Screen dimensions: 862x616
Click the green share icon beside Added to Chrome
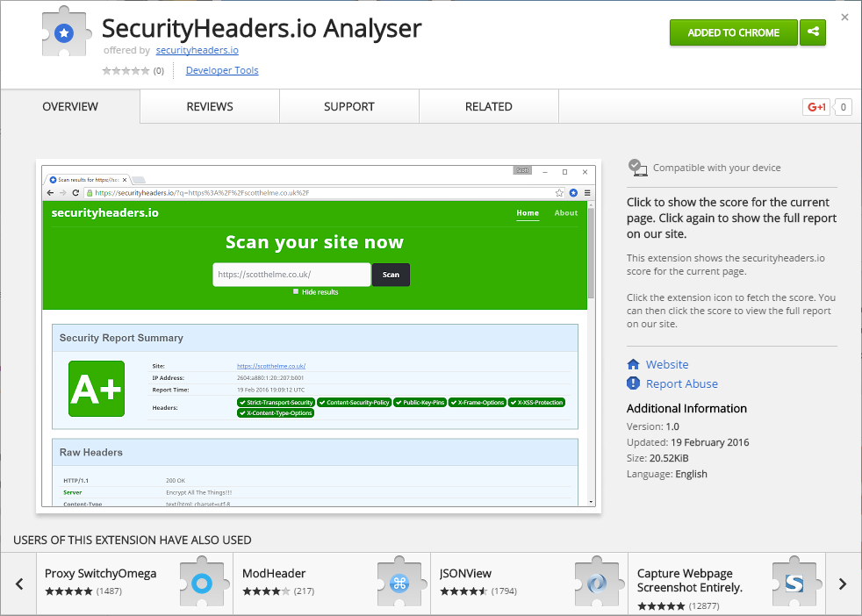812,32
